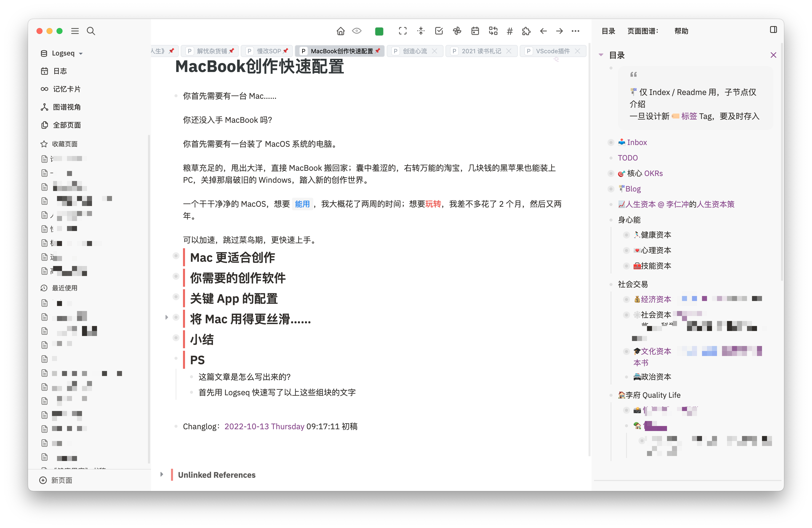Screen dimensions: 812x528
Task: Open the plugins puzzle-piece icon
Action: click(x=526, y=31)
